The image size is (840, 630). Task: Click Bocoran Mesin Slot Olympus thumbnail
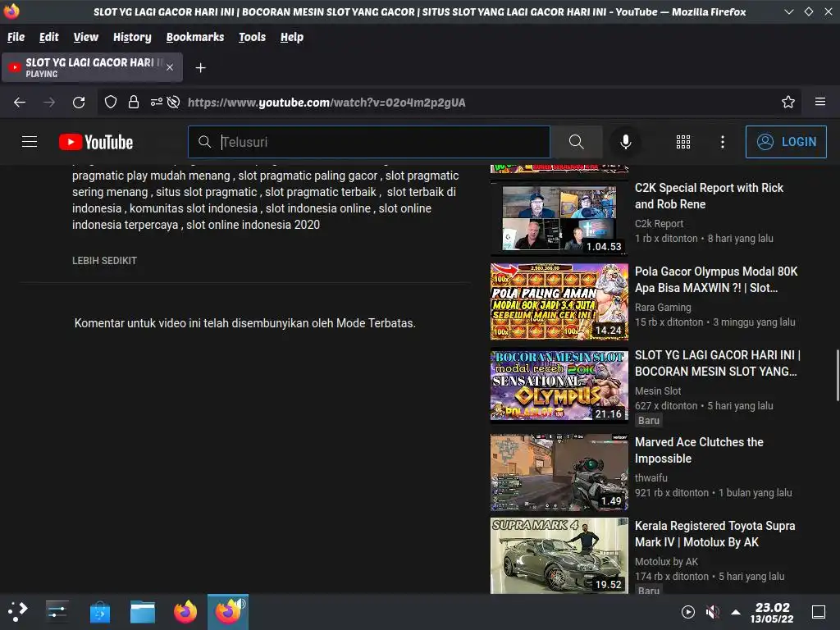(x=559, y=386)
